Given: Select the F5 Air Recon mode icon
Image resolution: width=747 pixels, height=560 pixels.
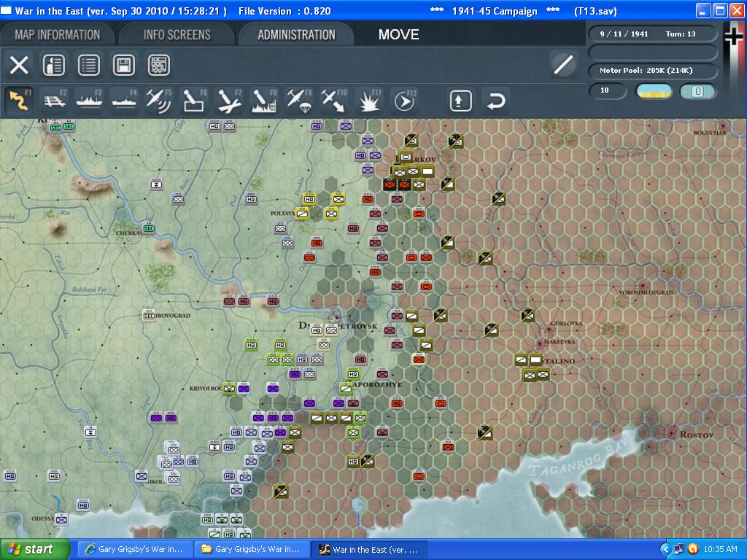Looking at the screenshot, I should tap(158, 101).
